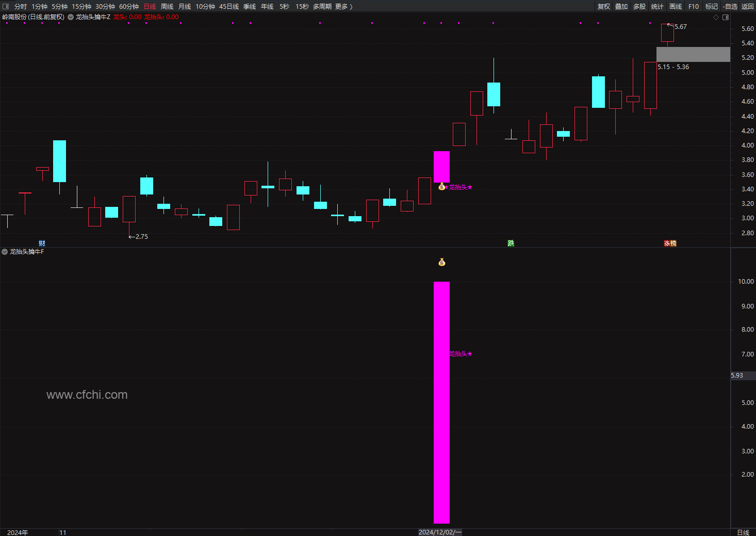Select the 60分钟 period tab
756x536 pixels.
(x=129, y=7)
